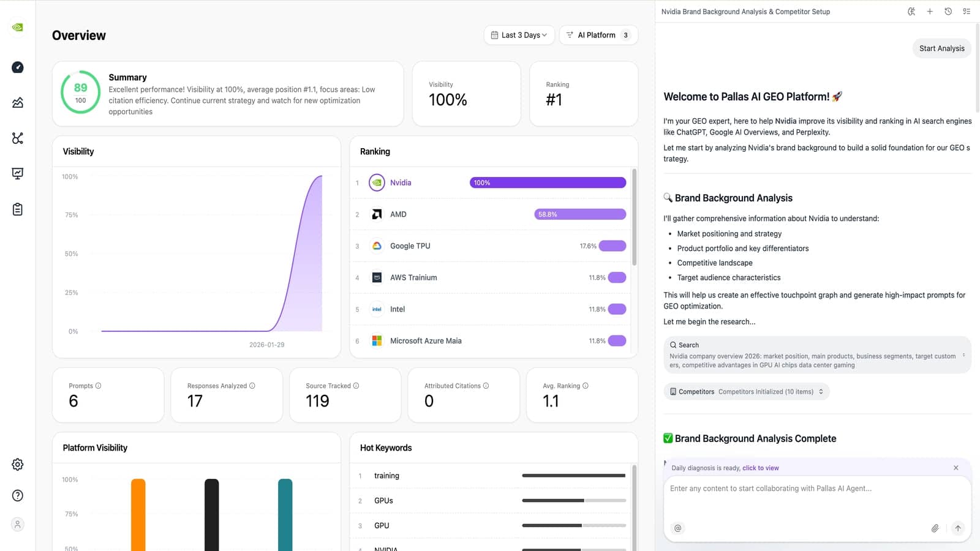Click the @ mention icon in chat input
This screenshot has height=551, width=980.
(677, 528)
